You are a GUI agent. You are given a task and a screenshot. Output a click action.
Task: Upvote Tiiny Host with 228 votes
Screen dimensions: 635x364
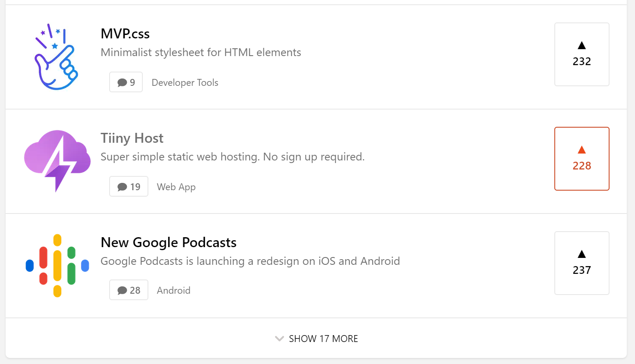pyautogui.click(x=582, y=159)
